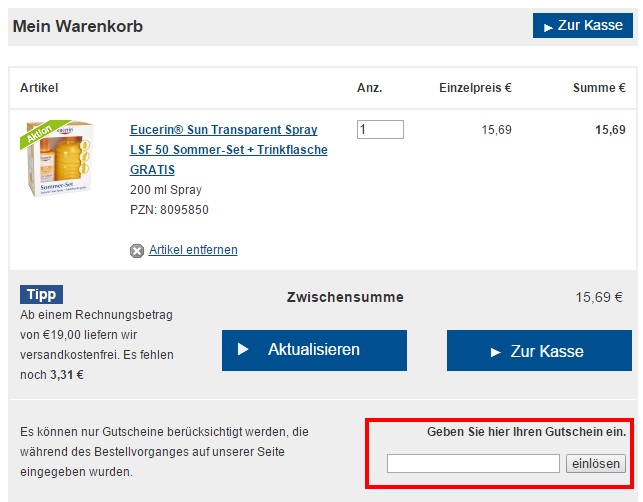This screenshot has height=502, width=643.
Task: Click the Aktualisieren button
Action: 314,350
